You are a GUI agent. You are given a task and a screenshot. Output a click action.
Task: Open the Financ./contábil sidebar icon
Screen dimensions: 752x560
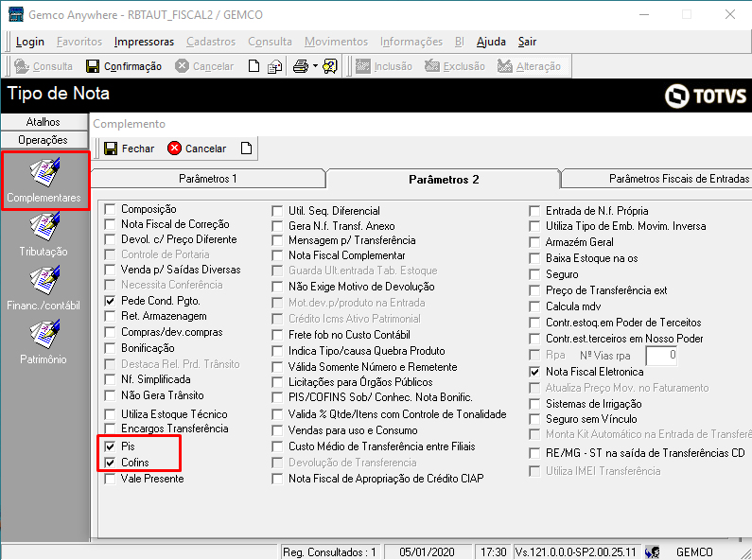click(44, 281)
